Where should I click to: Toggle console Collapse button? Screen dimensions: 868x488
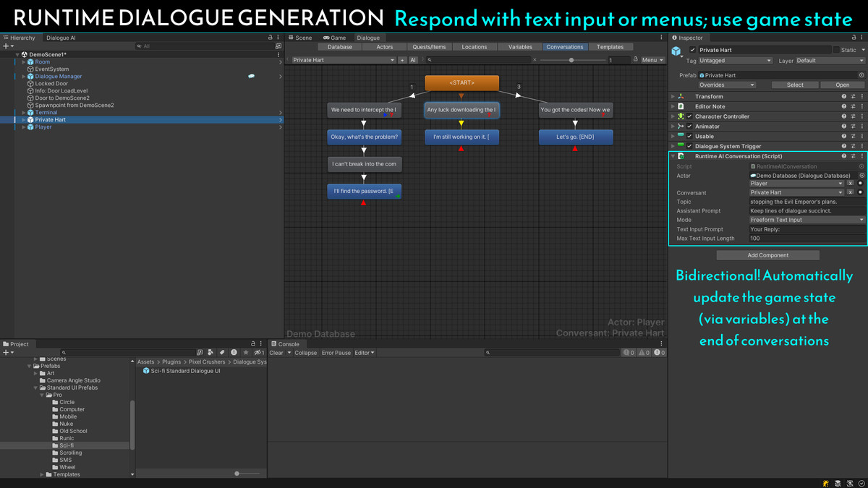coord(306,353)
